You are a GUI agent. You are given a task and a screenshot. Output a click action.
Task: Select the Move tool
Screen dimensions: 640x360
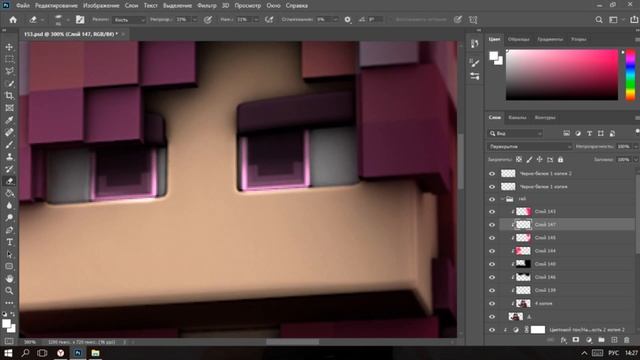click(x=9, y=47)
